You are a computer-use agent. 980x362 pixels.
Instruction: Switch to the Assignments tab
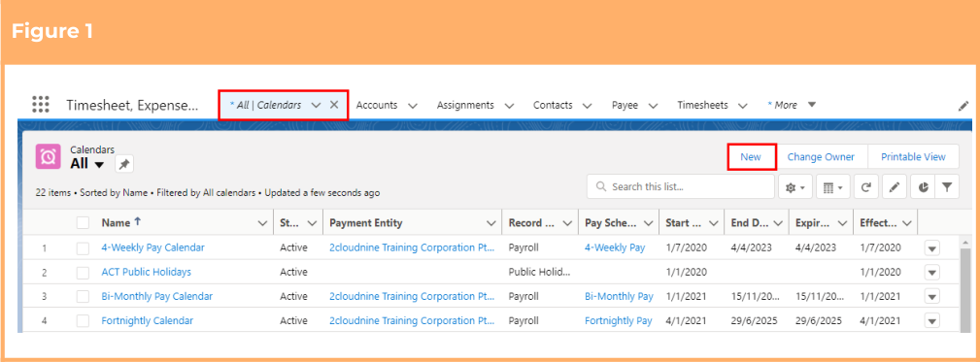(465, 105)
